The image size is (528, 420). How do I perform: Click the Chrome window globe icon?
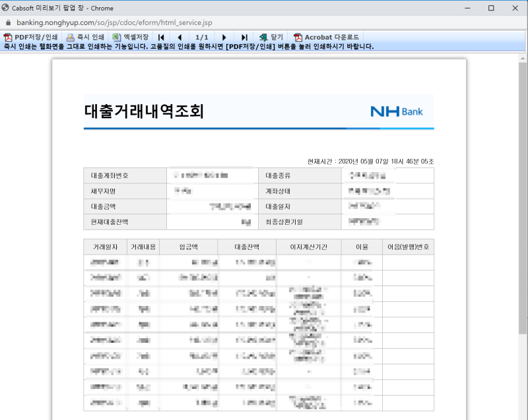pyautogui.click(x=5, y=7)
